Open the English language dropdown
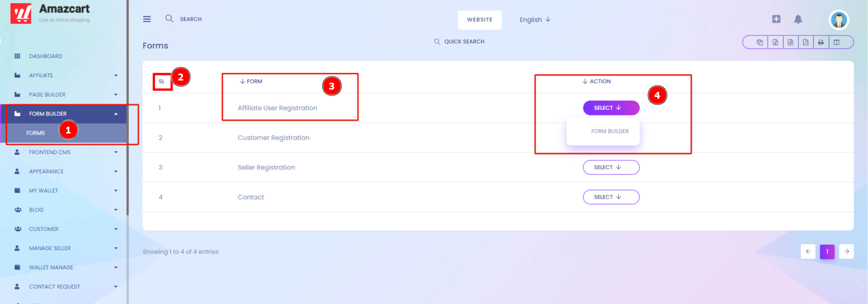868x304 pixels. click(535, 20)
